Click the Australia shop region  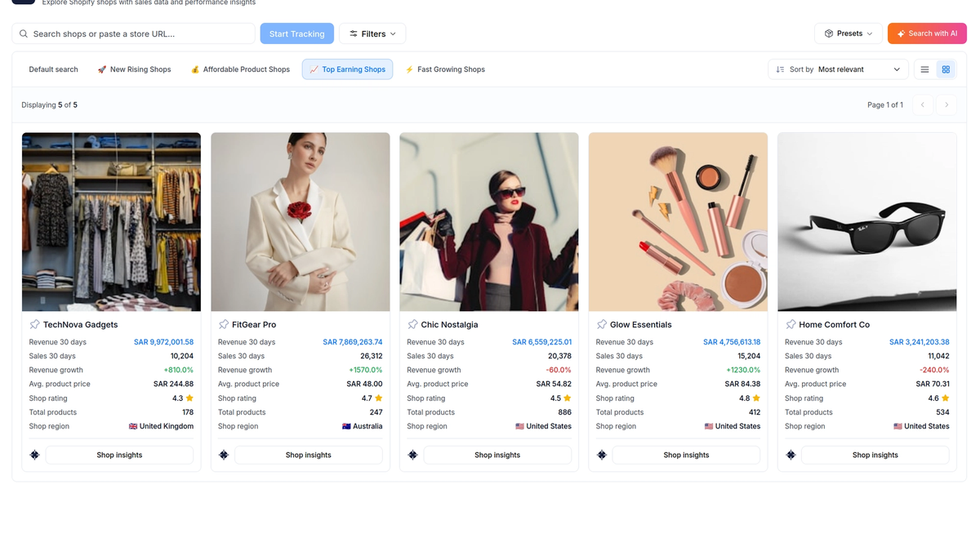pyautogui.click(x=363, y=426)
